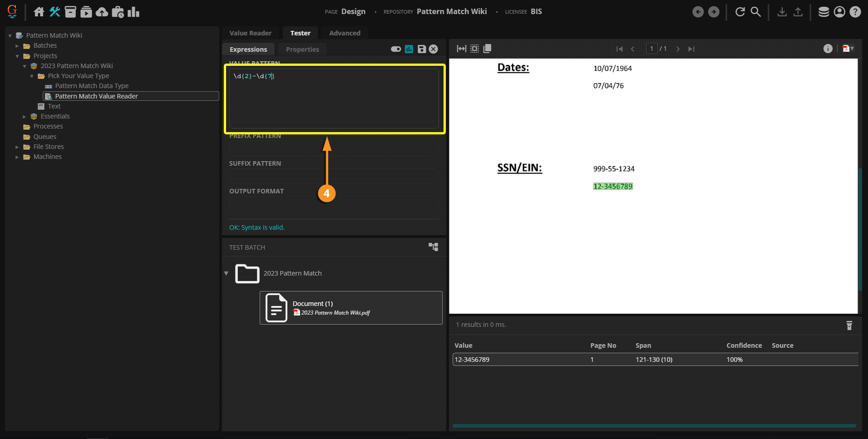
Task: Open the help question mark icon
Action: (x=855, y=12)
